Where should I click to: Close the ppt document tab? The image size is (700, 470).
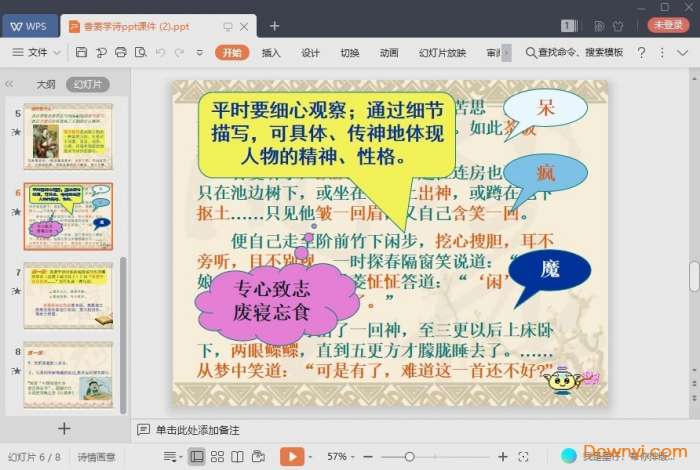tap(244, 27)
